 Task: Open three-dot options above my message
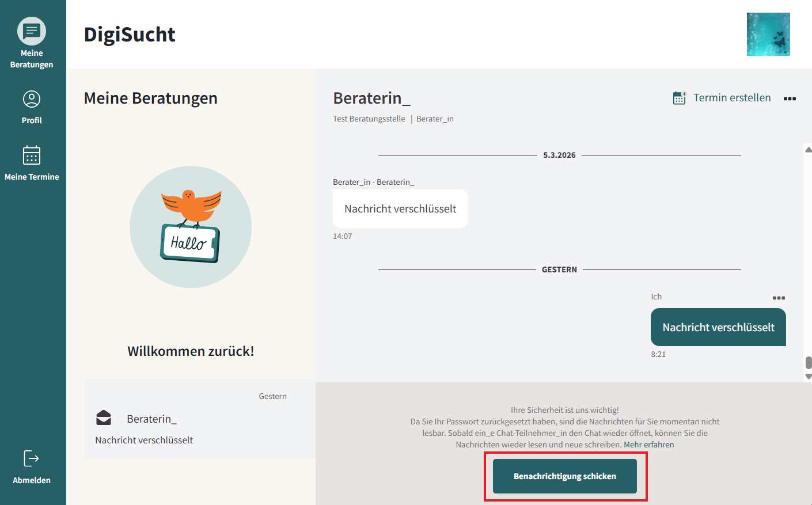(779, 298)
